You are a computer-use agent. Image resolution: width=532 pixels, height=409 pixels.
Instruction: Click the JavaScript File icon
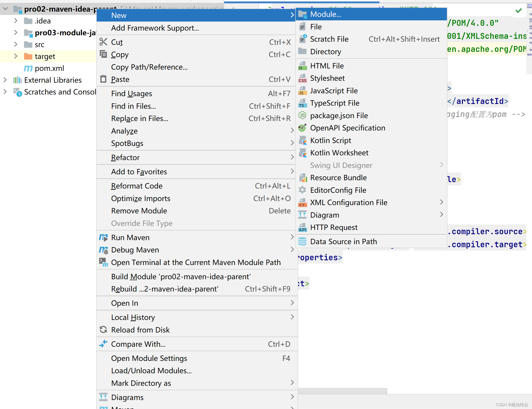(303, 90)
